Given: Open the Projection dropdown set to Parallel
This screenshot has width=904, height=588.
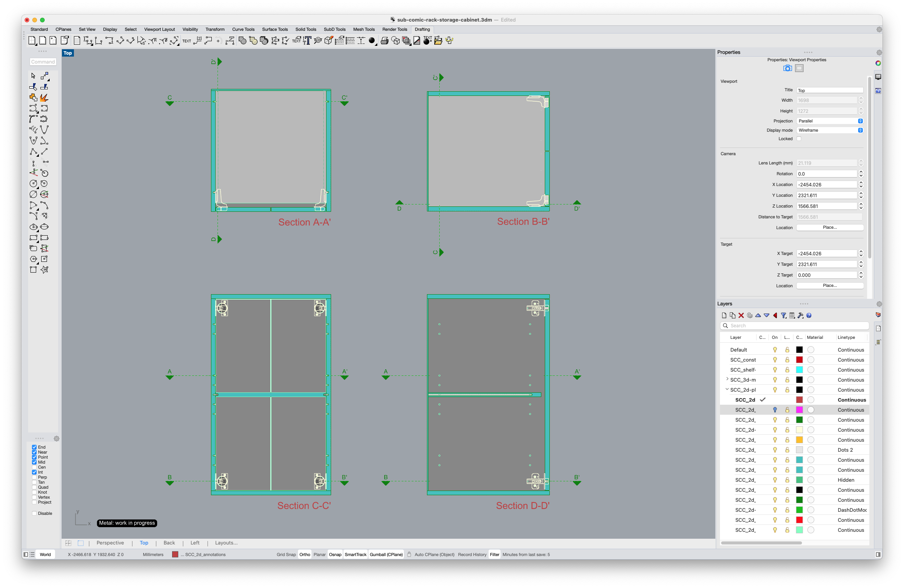Looking at the screenshot, I should coord(830,121).
